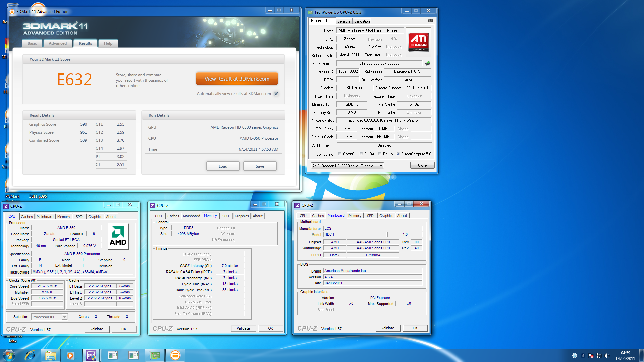Open SPD tab in middle CPU-Z window
644x362 pixels.
coord(226,216)
